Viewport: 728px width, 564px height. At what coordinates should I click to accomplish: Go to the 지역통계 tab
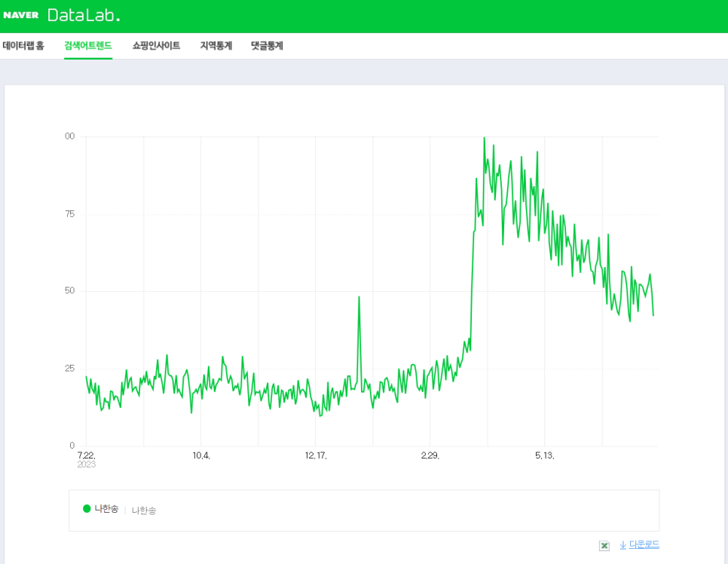coord(216,45)
